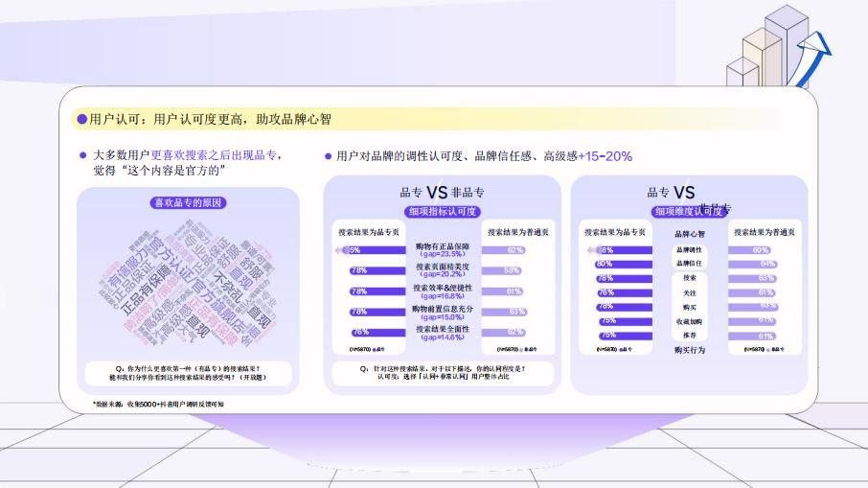Select the '推荐' dimension label

(x=690, y=336)
